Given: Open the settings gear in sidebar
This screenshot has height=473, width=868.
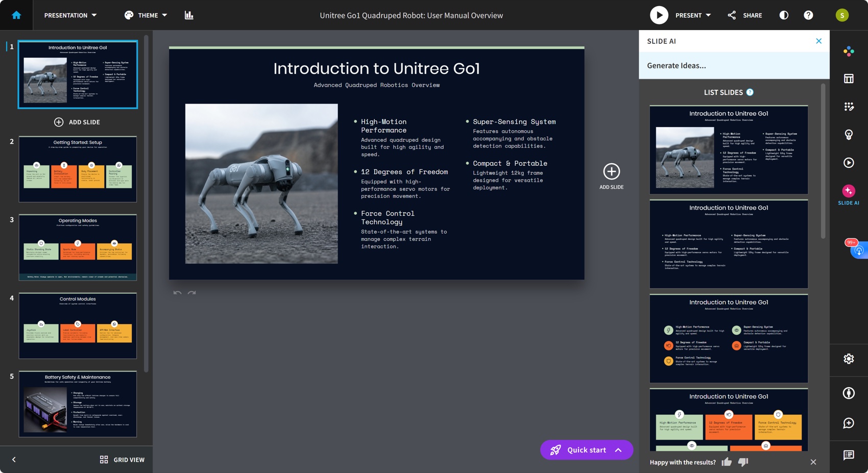Looking at the screenshot, I should click(x=849, y=359).
